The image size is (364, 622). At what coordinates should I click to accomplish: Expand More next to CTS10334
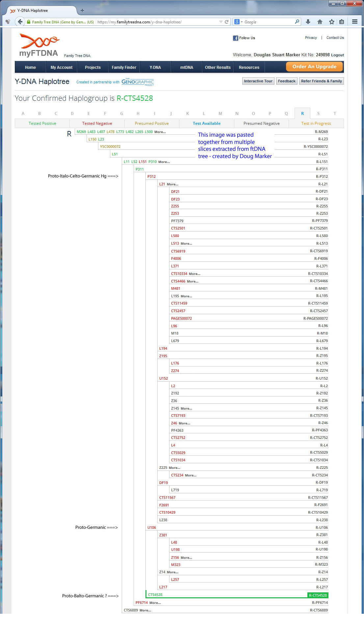[x=195, y=274]
